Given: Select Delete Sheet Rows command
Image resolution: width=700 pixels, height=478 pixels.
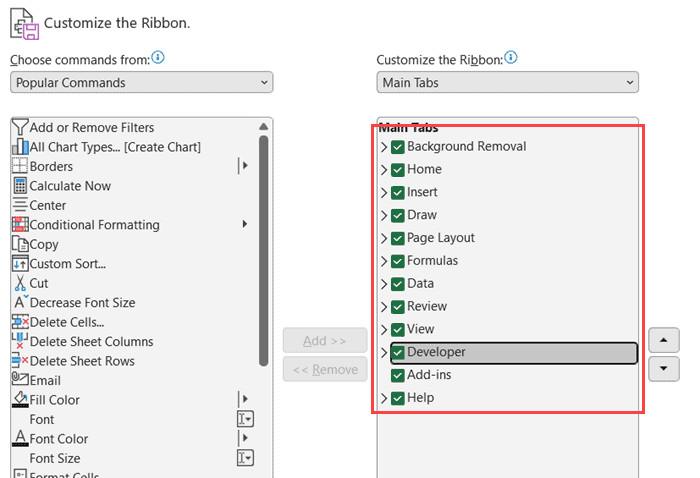Looking at the screenshot, I should (x=82, y=361).
